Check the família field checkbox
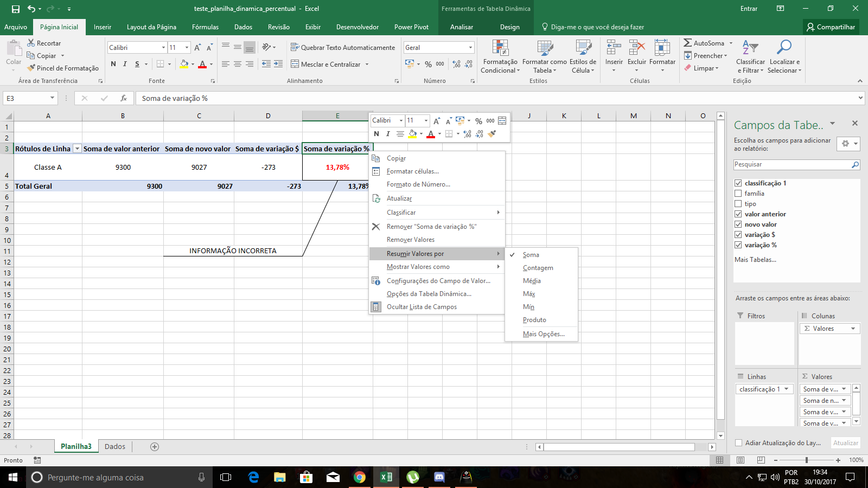This screenshot has width=868, height=488. tap(738, 194)
